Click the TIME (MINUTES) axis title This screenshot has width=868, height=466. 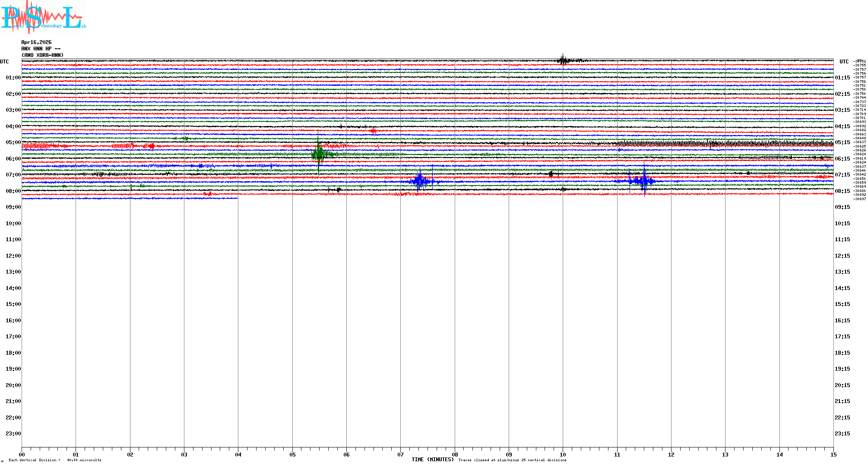432,460
